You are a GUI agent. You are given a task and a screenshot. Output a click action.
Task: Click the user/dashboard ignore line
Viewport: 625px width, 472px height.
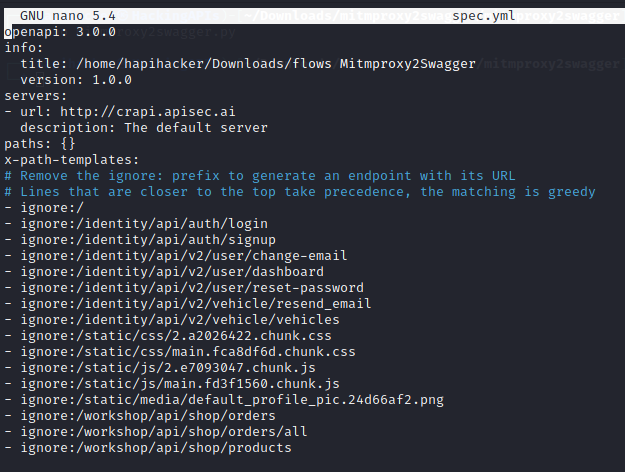(170, 272)
